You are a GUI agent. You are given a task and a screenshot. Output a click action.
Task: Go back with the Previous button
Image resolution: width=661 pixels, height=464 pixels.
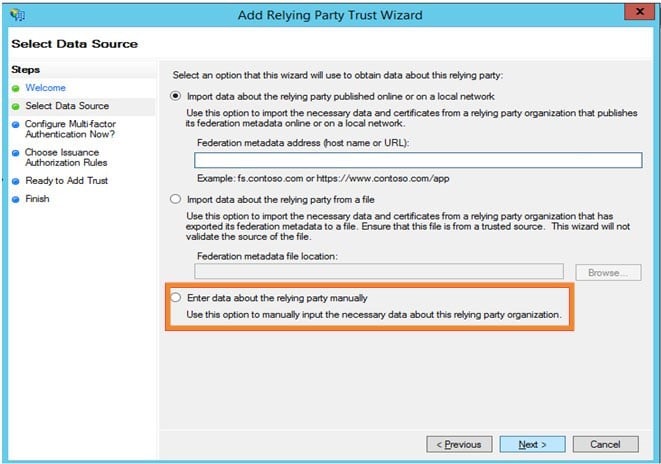coord(460,444)
